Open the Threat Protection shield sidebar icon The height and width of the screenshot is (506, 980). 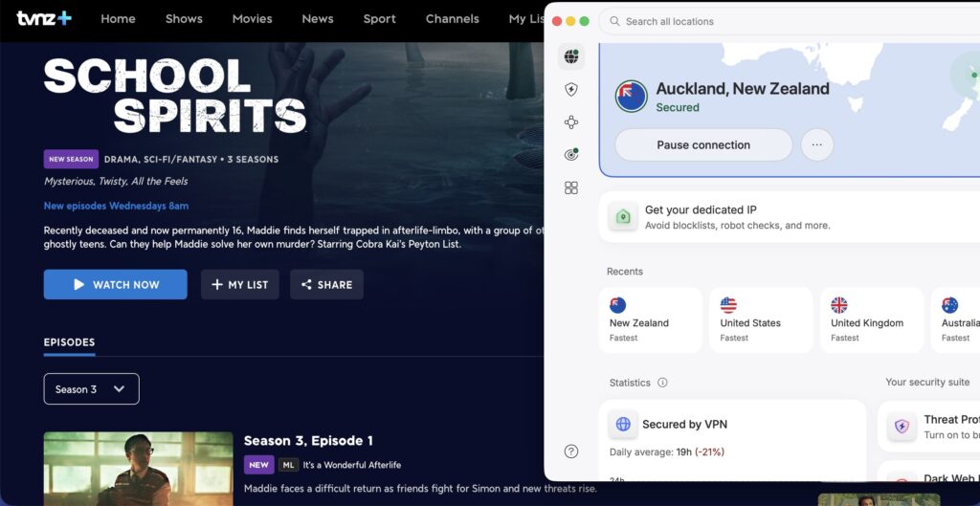pyautogui.click(x=571, y=90)
